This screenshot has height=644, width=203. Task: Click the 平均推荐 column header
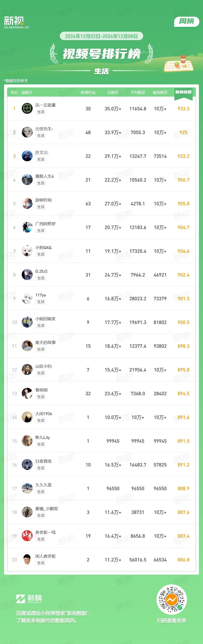pos(138,93)
